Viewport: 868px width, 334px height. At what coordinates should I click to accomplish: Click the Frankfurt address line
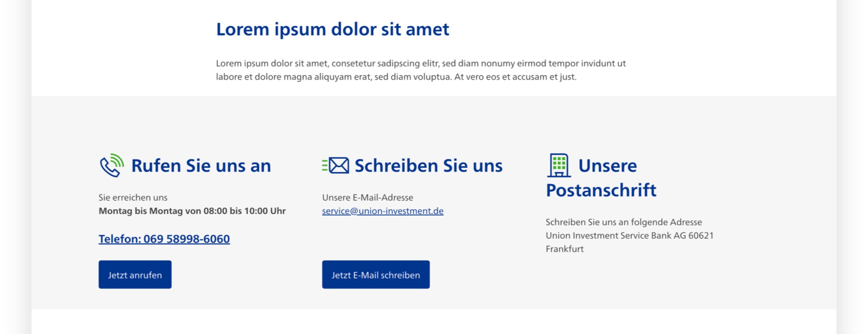(565, 249)
